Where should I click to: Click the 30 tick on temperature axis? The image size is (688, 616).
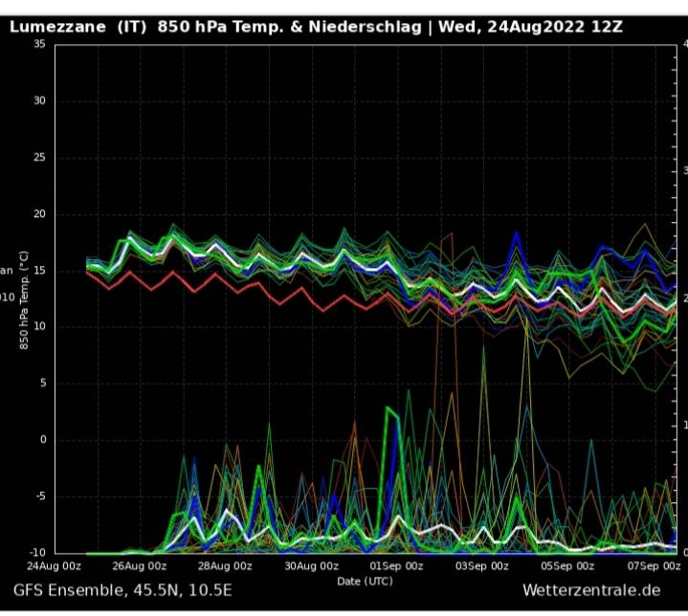pos(38,101)
